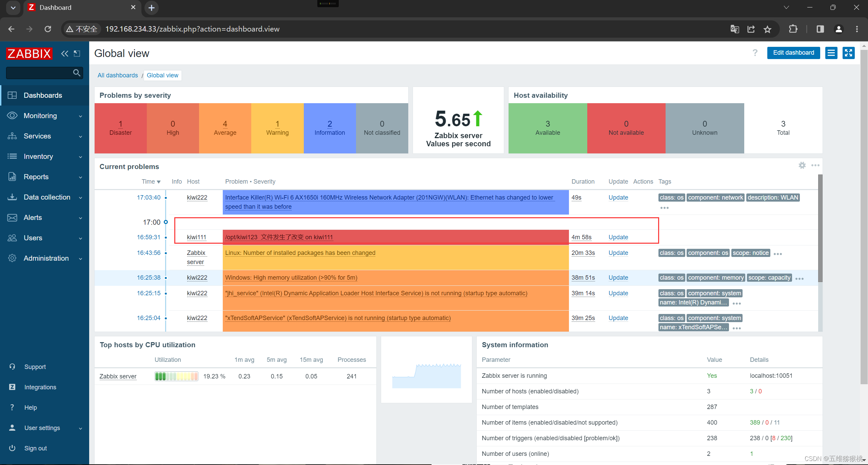
Task: Expand the Data collection menu section
Action: 44,197
